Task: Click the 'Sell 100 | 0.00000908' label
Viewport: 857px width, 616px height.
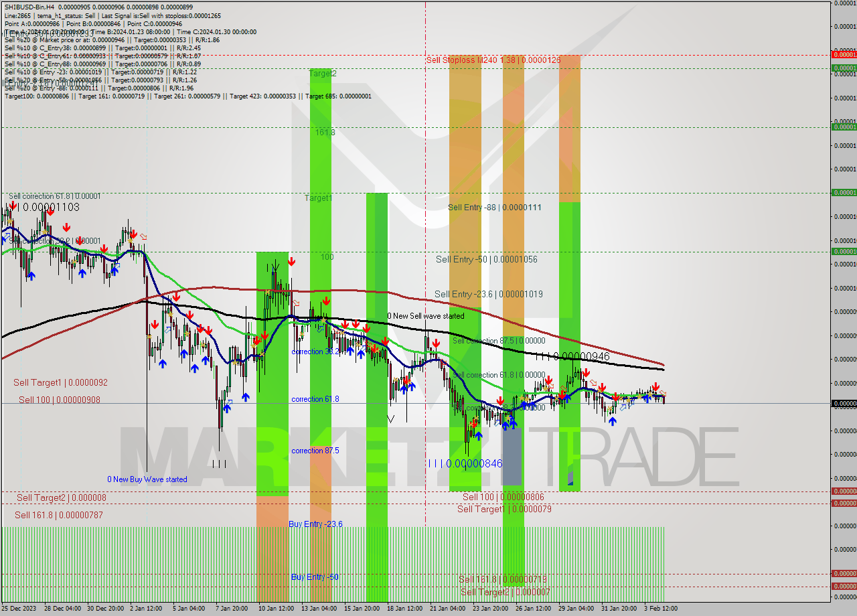Action: [60, 400]
